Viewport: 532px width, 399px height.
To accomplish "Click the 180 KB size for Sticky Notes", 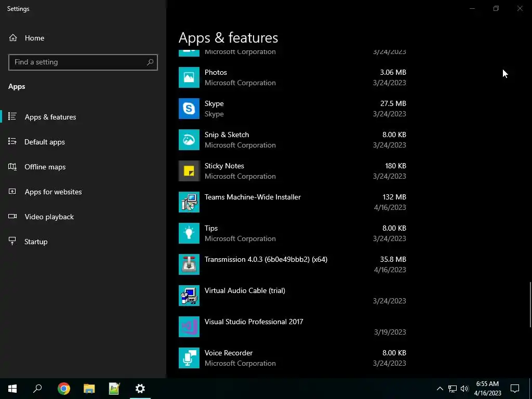I will [395, 166].
